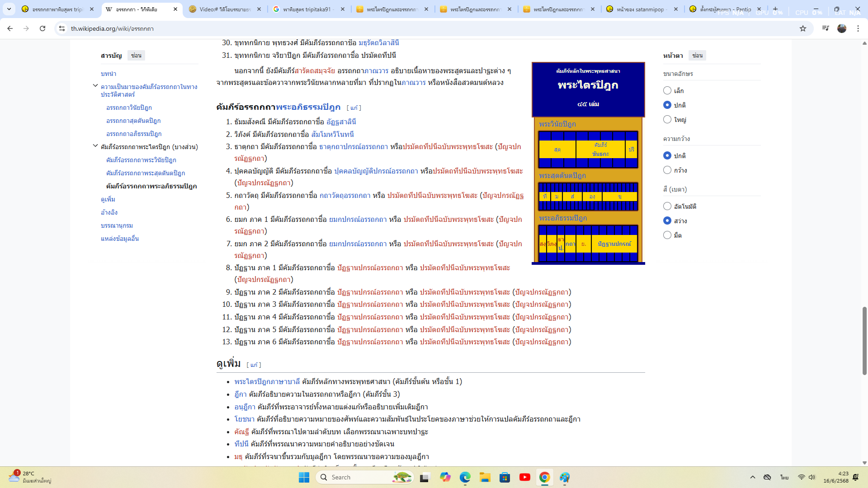Click the taskbar Search box
Viewport: 868px width, 488px height.
(x=365, y=477)
